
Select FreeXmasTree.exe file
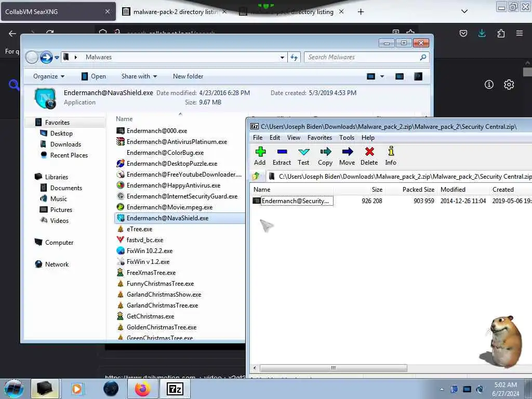point(146,272)
